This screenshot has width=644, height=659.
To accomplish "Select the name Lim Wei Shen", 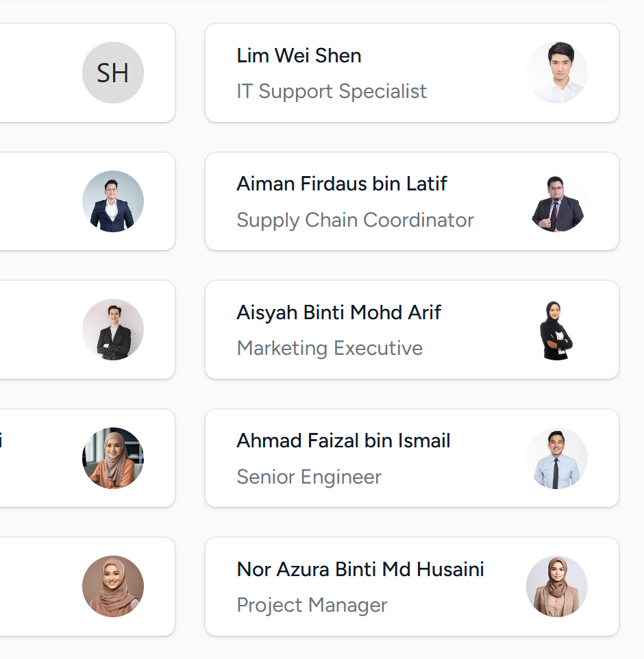I will (x=299, y=55).
